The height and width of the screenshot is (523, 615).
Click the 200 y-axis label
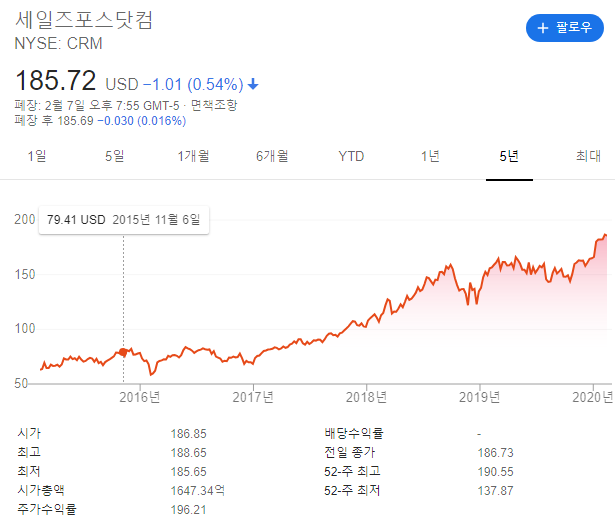(x=25, y=219)
